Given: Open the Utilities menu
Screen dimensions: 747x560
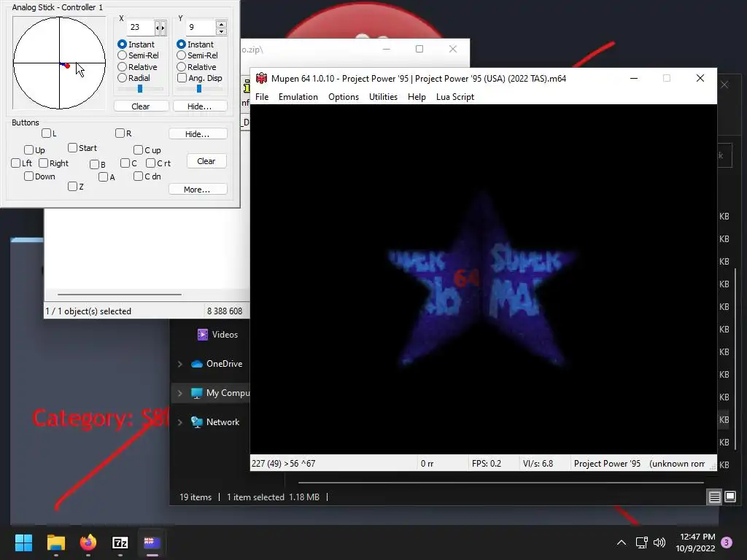Looking at the screenshot, I should tap(383, 97).
